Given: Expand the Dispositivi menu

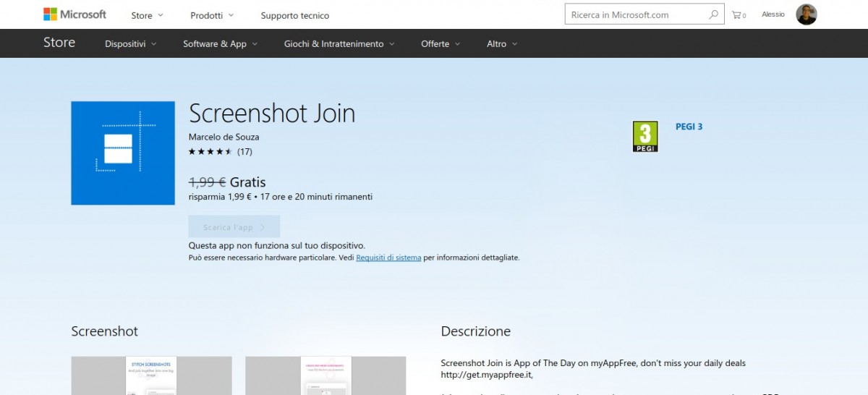Looking at the screenshot, I should pos(131,44).
